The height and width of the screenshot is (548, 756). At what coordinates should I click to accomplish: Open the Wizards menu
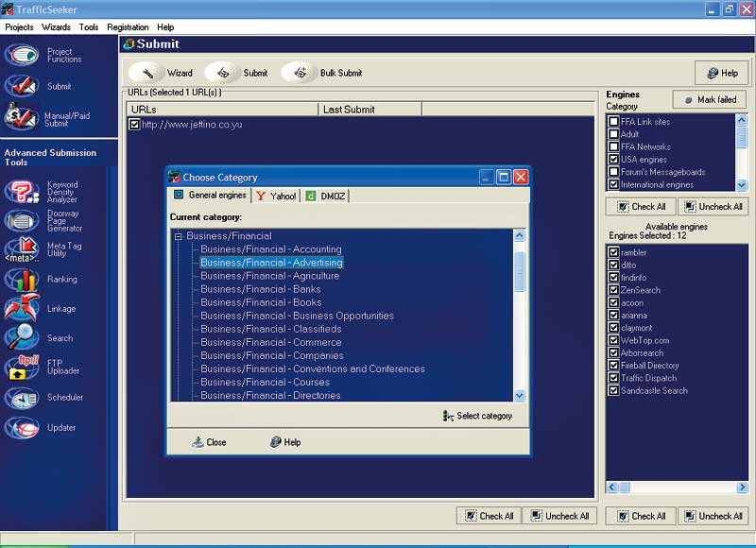pos(56,27)
